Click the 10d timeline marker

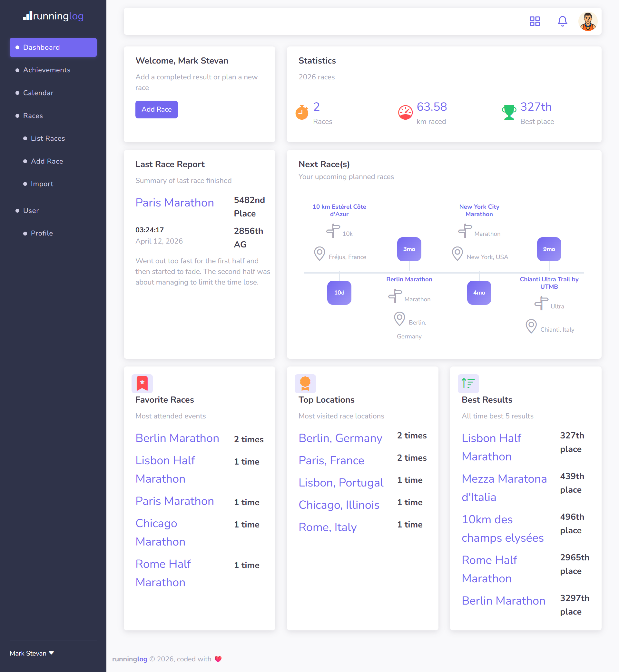[339, 293]
